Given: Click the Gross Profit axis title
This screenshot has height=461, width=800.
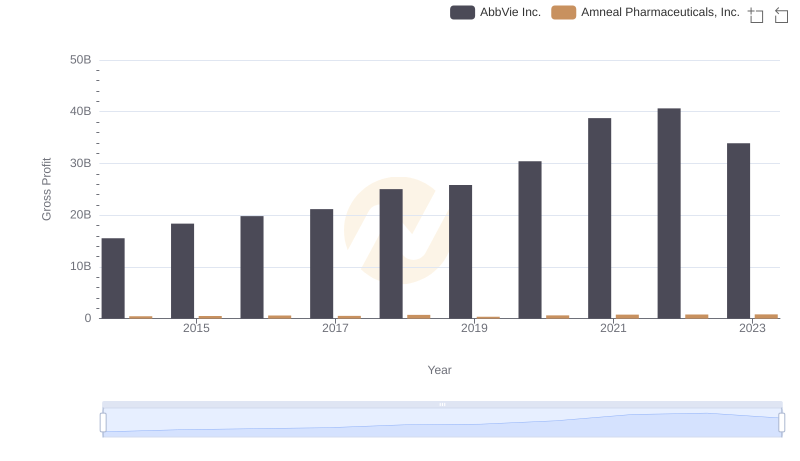Looking at the screenshot, I should click(x=46, y=189).
